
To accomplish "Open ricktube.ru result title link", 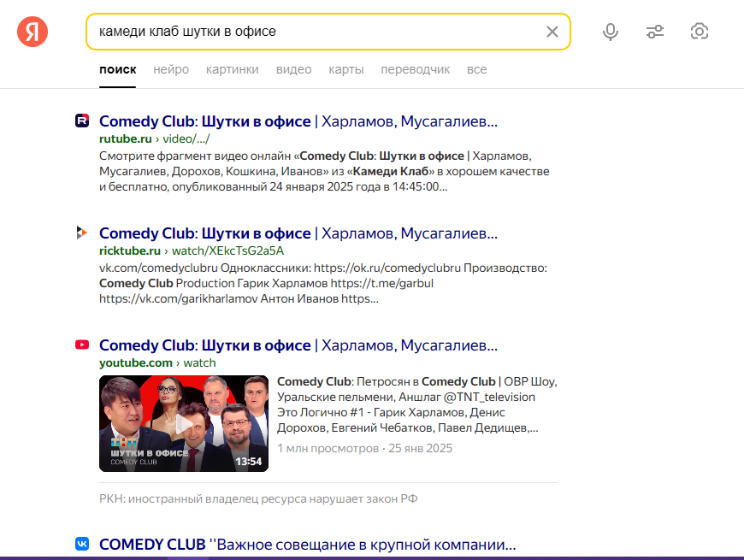I will coord(298,233).
